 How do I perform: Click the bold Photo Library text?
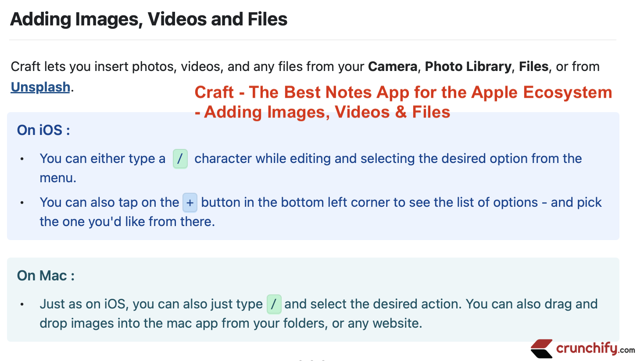pos(468,67)
